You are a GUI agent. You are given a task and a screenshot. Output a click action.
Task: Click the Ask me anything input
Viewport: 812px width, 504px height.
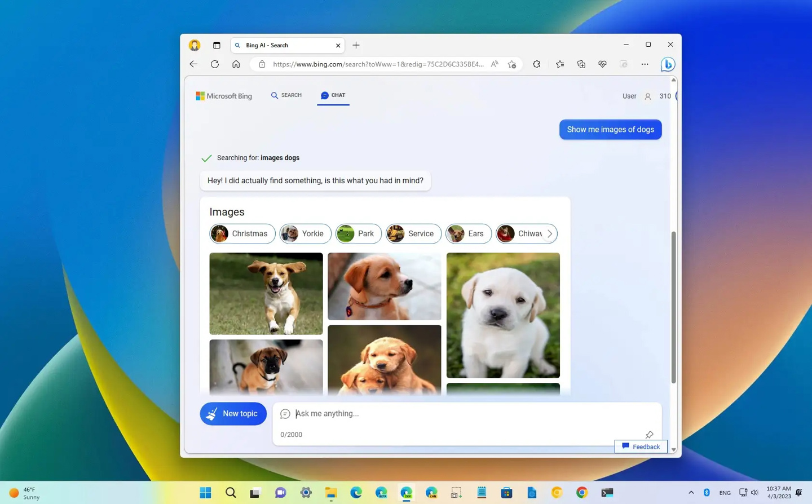tap(468, 414)
